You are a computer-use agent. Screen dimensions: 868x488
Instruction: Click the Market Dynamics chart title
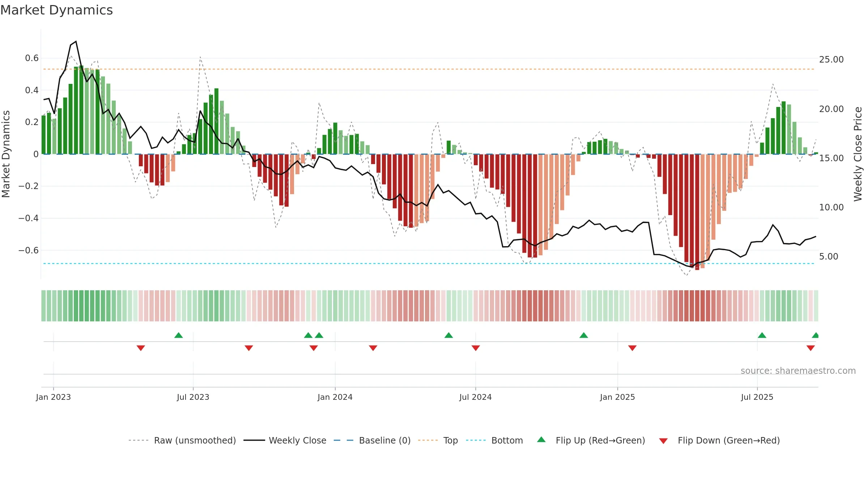pos(56,10)
